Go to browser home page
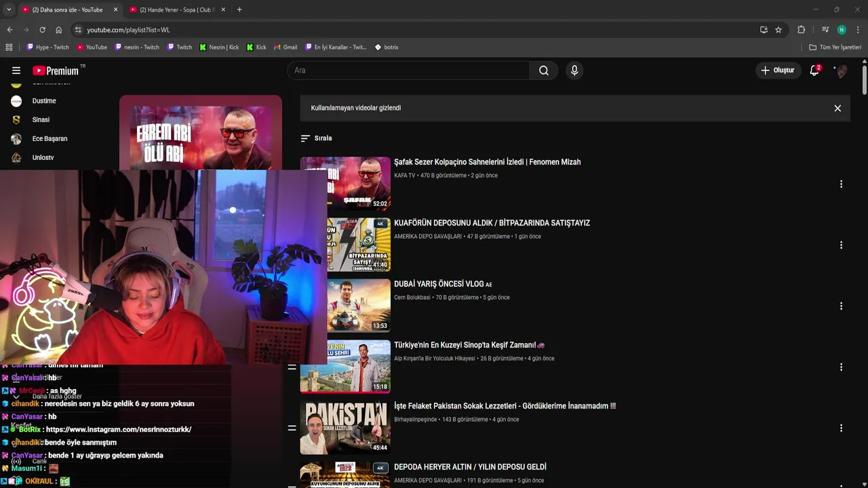The height and width of the screenshot is (488, 868). pos(59,30)
